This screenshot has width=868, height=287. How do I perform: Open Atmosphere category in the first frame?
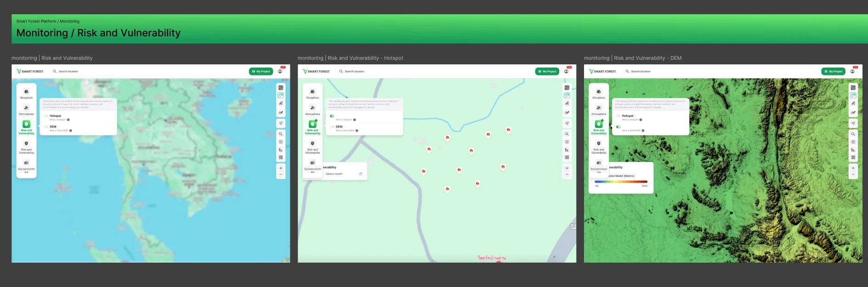[x=26, y=110]
